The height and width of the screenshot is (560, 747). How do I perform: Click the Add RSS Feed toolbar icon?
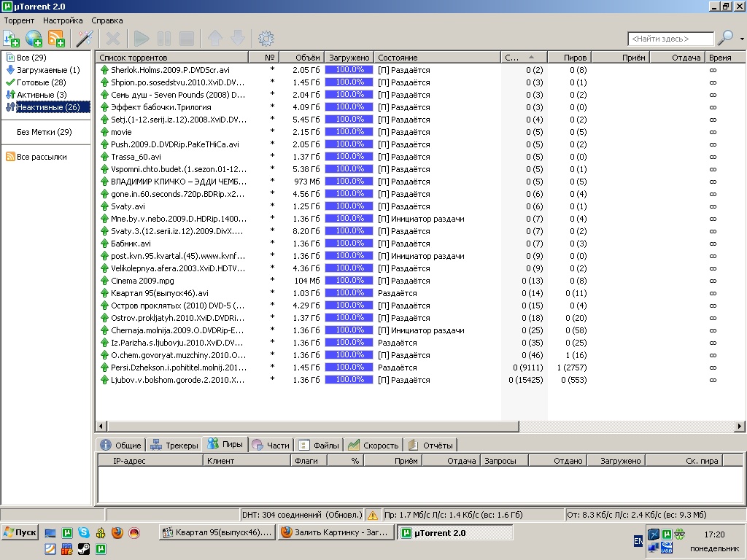click(56, 39)
